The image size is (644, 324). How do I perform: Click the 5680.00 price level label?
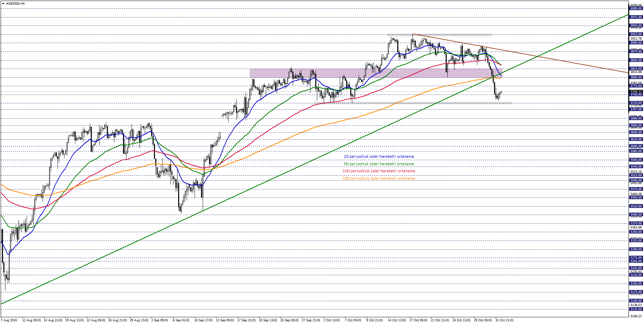click(x=636, y=118)
